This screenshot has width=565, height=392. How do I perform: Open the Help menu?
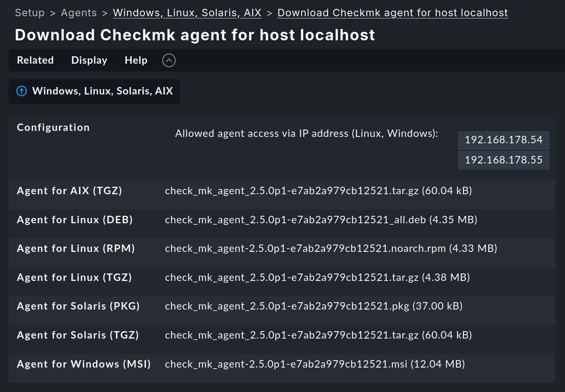pyautogui.click(x=136, y=60)
